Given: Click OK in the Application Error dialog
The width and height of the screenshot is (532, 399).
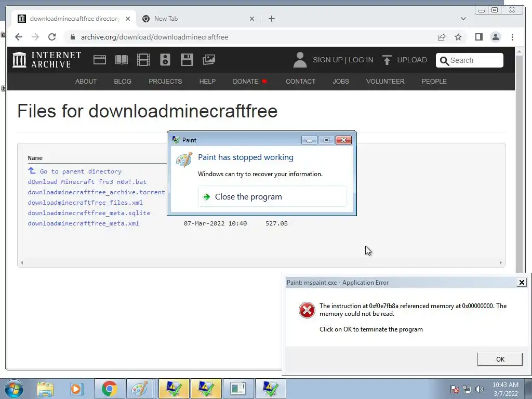Looking at the screenshot, I should (x=500, y=360).
